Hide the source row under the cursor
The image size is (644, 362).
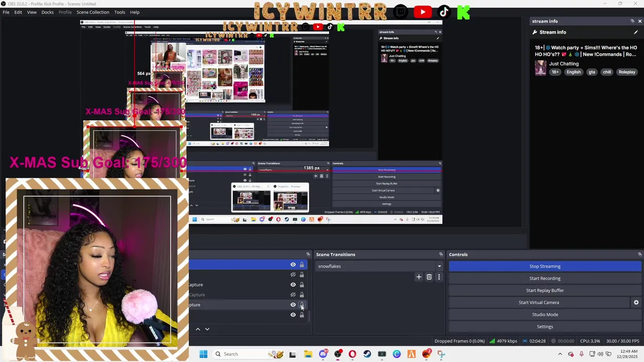(293, 305)
